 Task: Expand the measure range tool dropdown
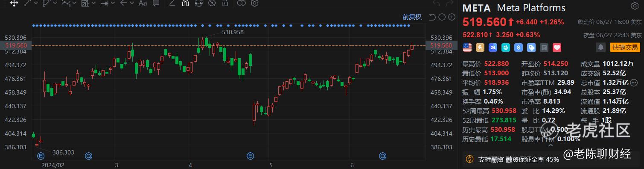coord(113,3)
